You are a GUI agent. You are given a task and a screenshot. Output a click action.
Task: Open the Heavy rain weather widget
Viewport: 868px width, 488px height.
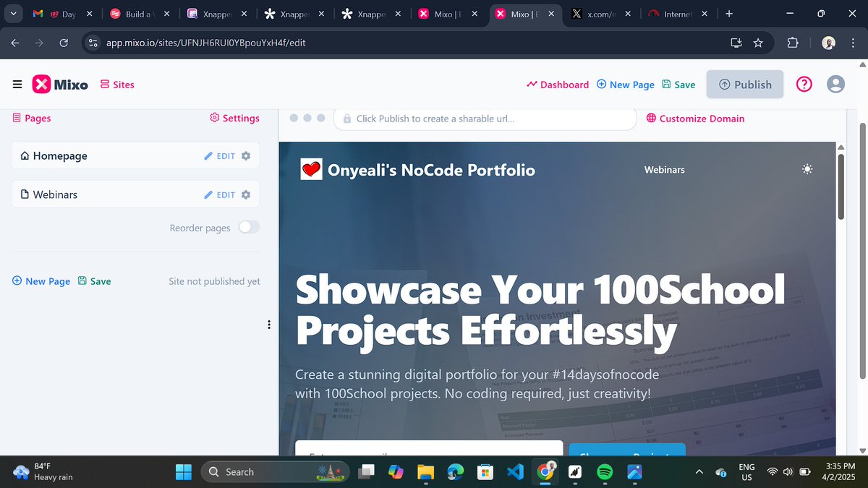[43, 471]
